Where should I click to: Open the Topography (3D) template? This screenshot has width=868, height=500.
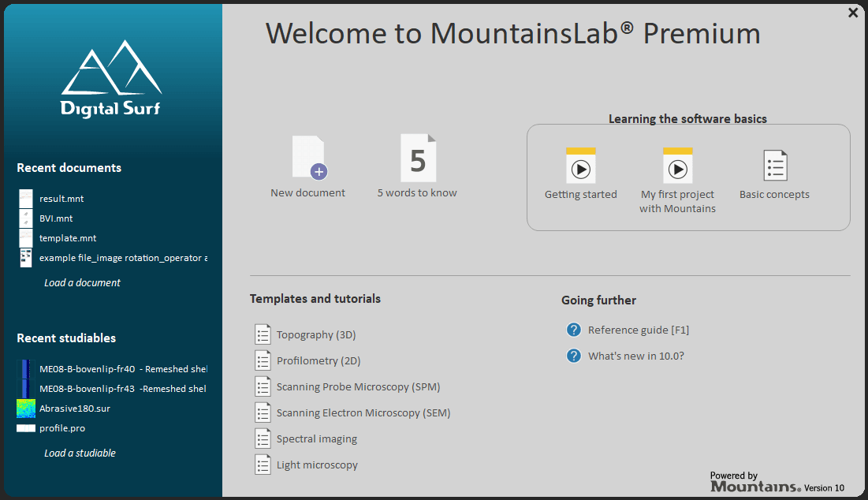tap(316, 334)
